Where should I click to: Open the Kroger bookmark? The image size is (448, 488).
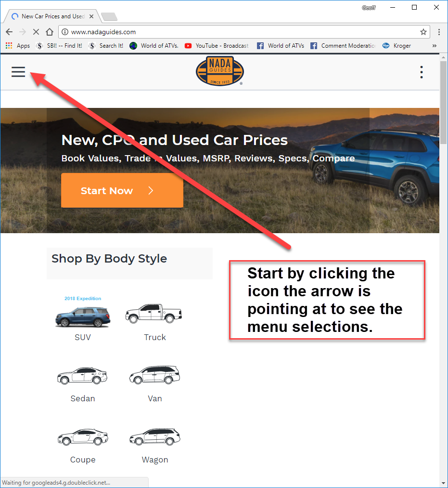(397, 46)
